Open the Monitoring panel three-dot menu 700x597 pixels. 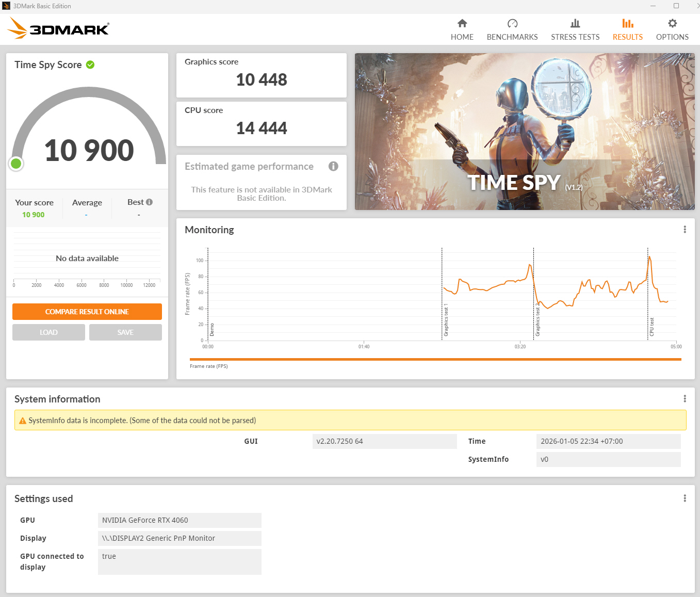[685, 230]
